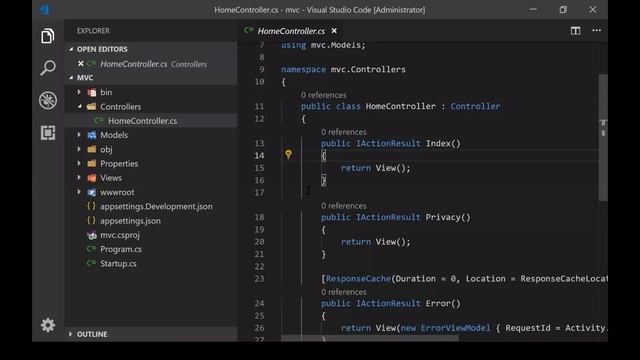Expand the Models folder arrow
This screenshot has height=360, width=640.
coord(79,135)
